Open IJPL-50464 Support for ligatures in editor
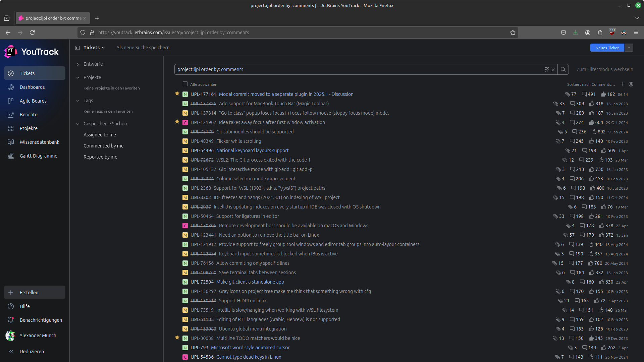The image size is (644, 362). pyautogui.click(x=247, y=216)
